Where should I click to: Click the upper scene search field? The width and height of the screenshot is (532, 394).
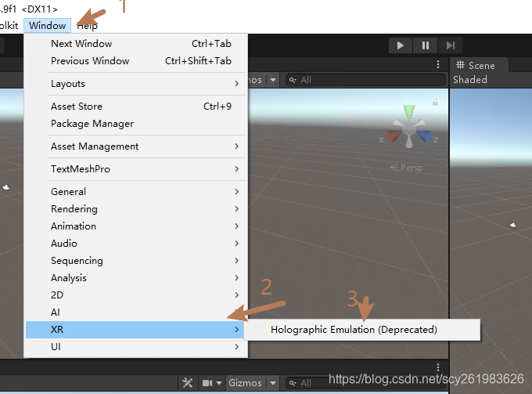[x=365, y=80]
